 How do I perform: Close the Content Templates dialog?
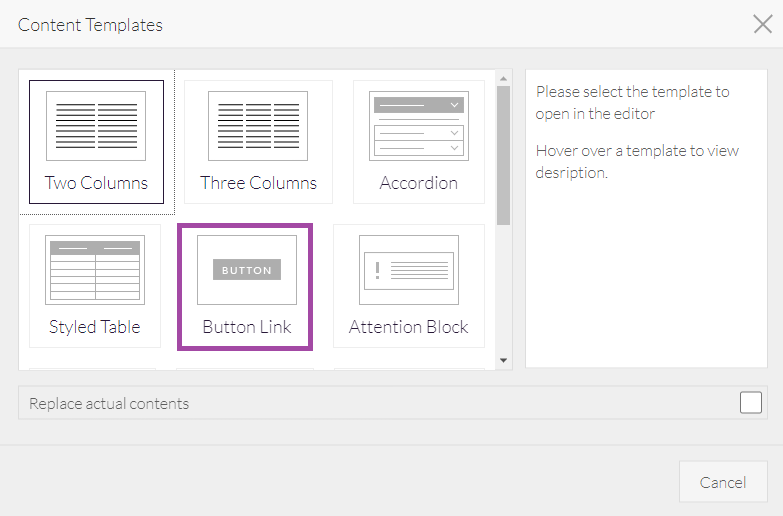(762, 24)
